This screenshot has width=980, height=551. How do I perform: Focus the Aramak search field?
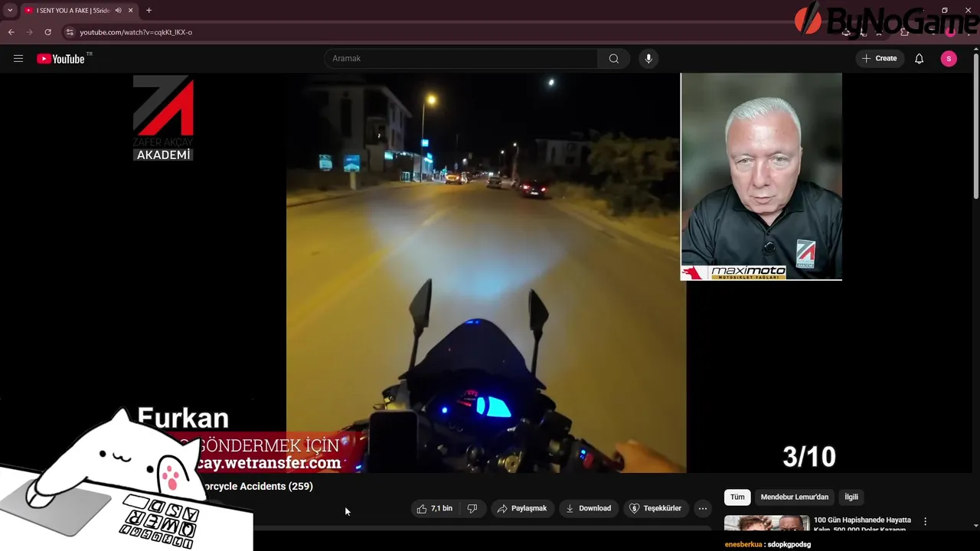pos(462,59)
